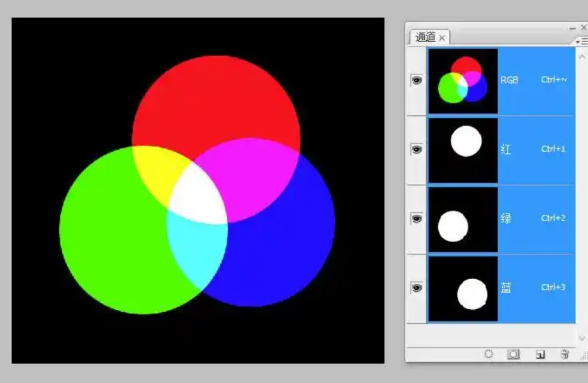The image size is (588, 383).
Task: Select the 红 channel row
Action: (535, 149)
